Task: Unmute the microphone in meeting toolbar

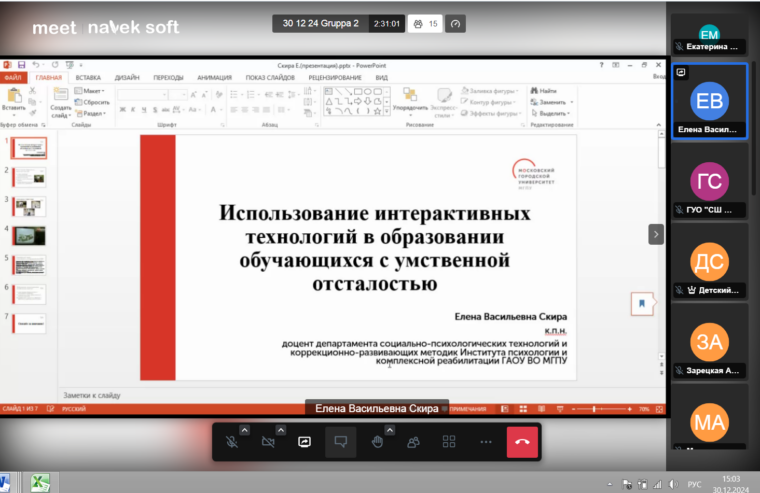Action: point(231,441)
